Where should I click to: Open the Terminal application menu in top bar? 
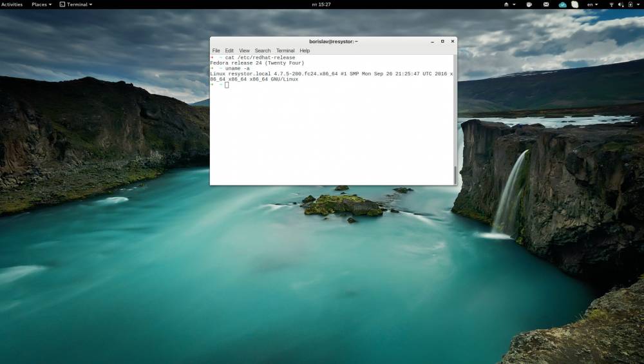point(76,5)
